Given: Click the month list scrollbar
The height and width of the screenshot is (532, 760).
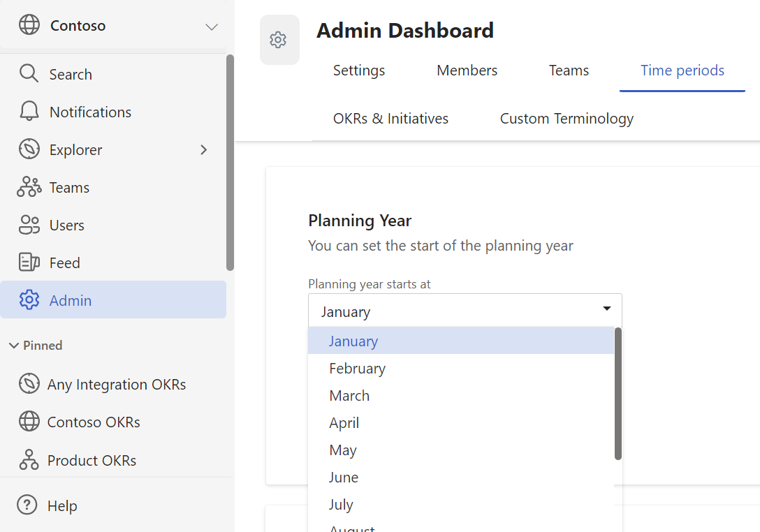Looking at the screenshot, I should point(617,394).
